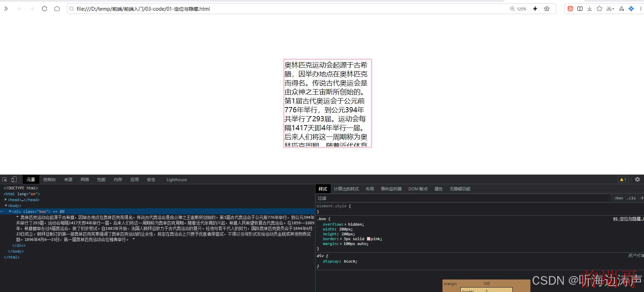The image size is (644, 292).
Task: Click the display: block declaration
Action: coord(340,262)
